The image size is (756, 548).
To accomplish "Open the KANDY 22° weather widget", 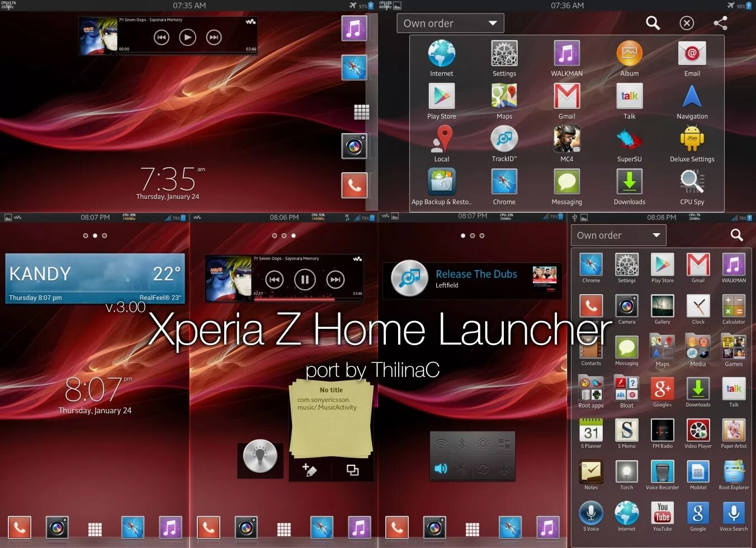I will [95, 278].
